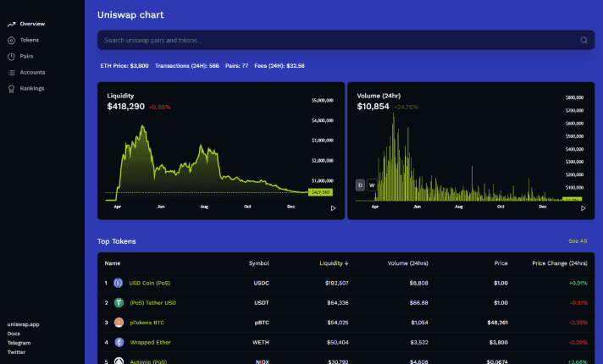Open pTokens BTC token page

click(x=147, y=323)
